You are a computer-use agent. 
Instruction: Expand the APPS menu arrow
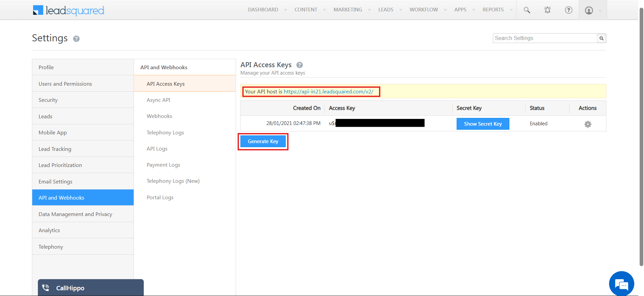click(473, 10)
